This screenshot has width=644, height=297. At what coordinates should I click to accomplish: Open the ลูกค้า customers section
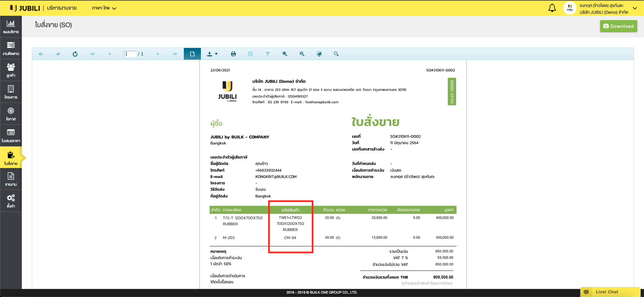click(11, 70)
